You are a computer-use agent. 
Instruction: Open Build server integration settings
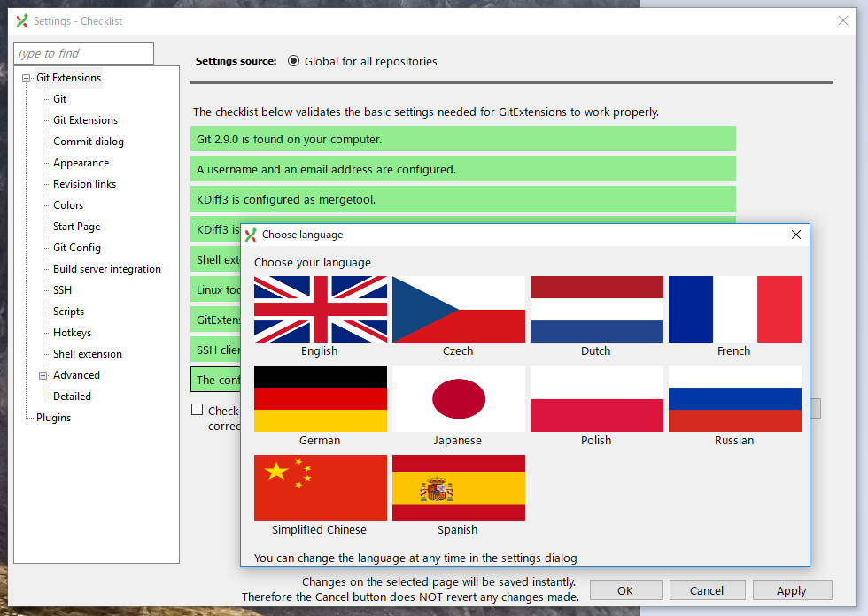point(107,269)
